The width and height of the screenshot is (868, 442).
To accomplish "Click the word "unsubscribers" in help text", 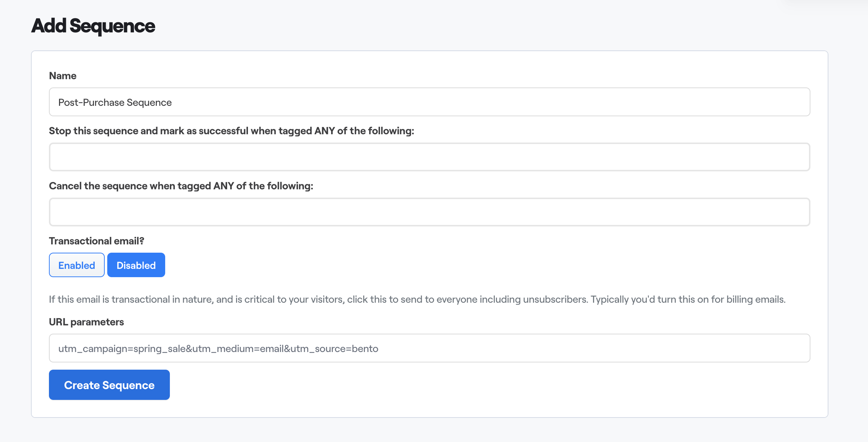I will coord(555,299).
